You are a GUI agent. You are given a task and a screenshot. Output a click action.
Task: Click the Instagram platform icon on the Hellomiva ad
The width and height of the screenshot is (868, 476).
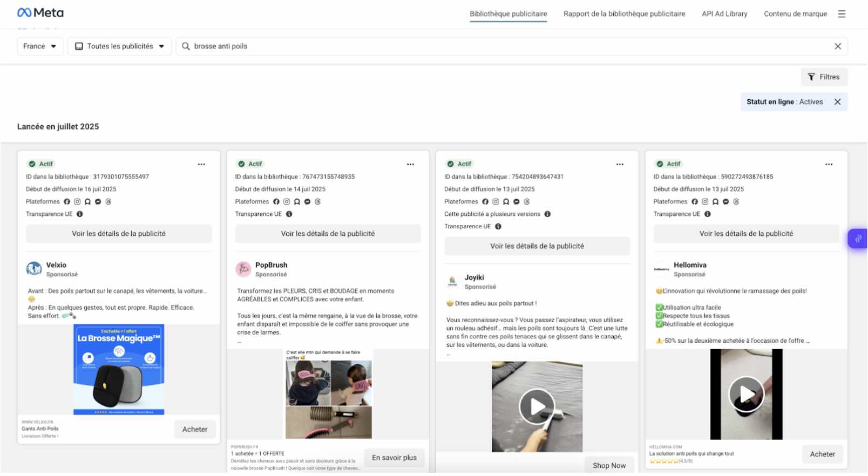point(705,202)
